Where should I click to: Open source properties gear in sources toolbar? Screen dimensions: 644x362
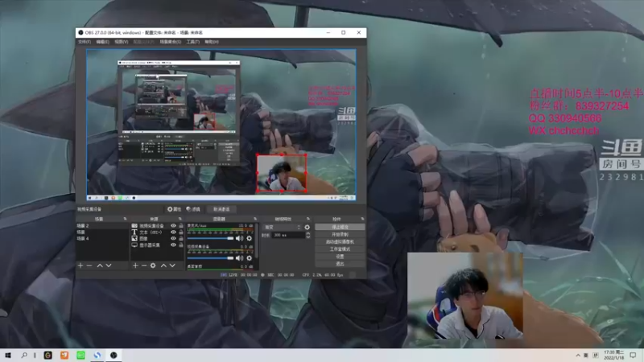click(x=153, y=265)
